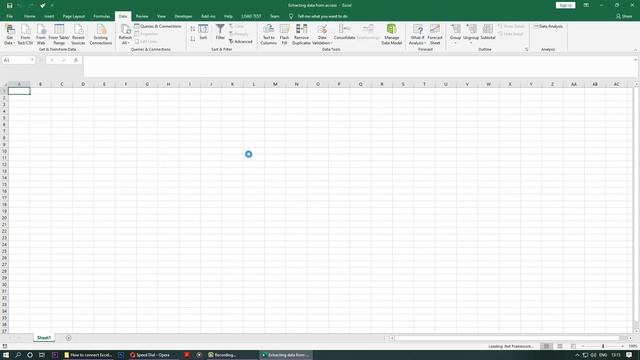Click From Table/Range
Viewport: 640px width, 360px height.
pos(59,34)
